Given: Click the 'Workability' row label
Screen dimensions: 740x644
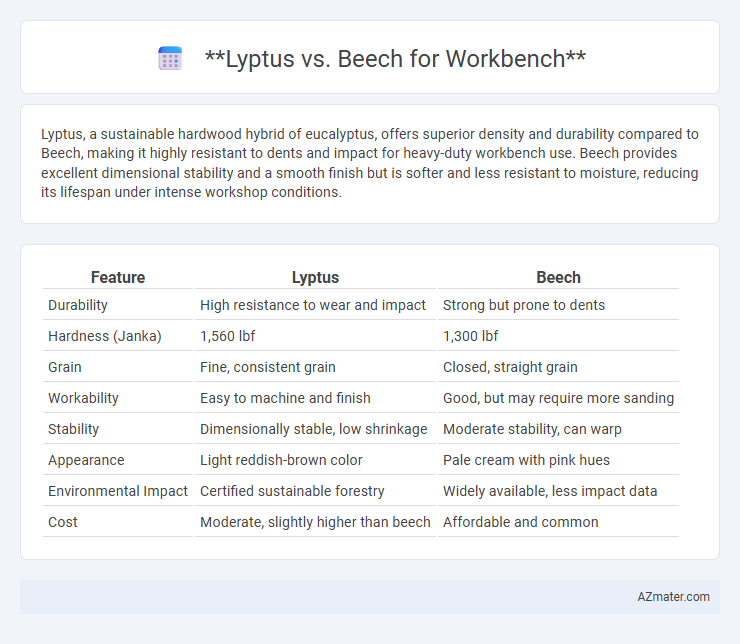Looking at the screenshot, I should (x=83, y=398).
